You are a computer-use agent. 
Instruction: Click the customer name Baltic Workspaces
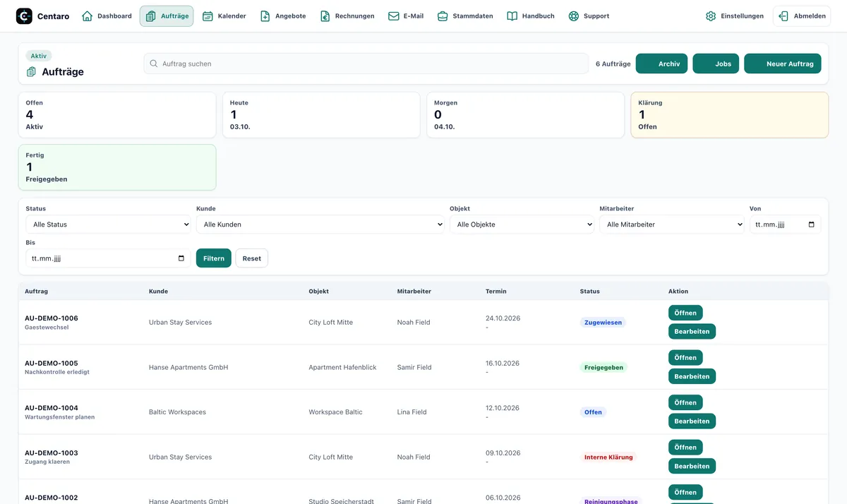click(177, 412)
